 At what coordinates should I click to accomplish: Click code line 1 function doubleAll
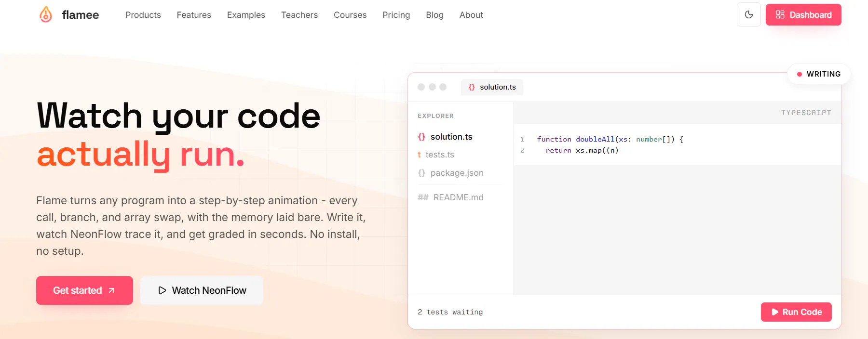coord(610,139)
